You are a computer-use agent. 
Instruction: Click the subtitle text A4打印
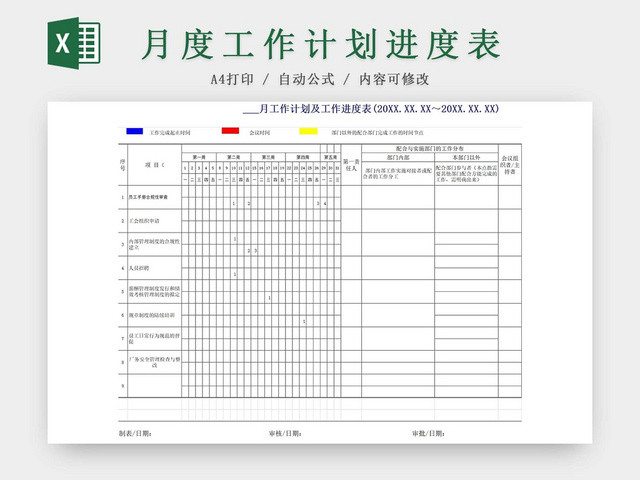[232, 79]
